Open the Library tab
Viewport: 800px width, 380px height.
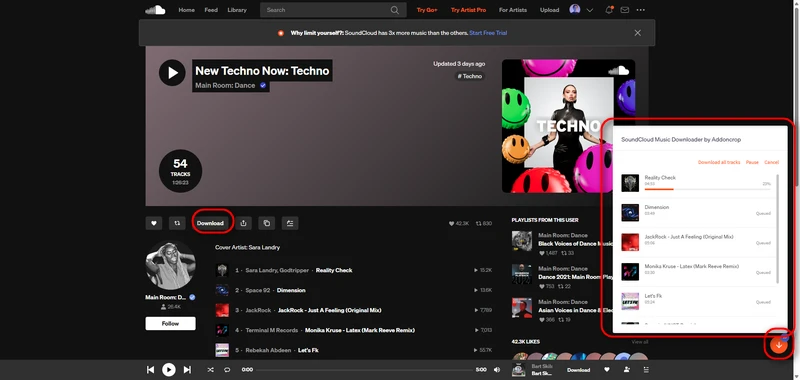click(237, 10)
